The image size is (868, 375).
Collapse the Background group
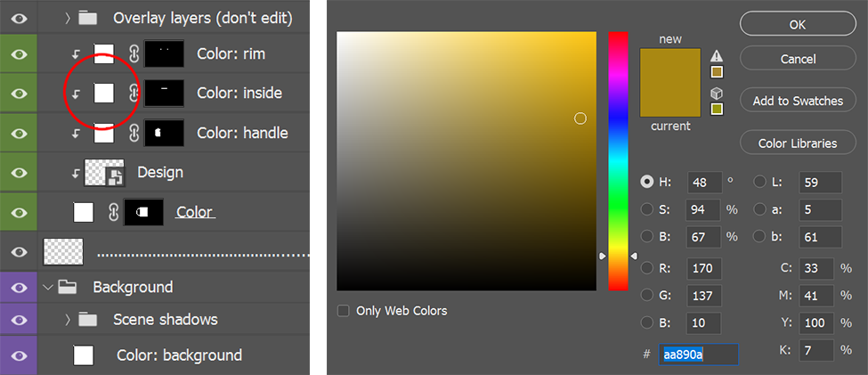(47, 287)
